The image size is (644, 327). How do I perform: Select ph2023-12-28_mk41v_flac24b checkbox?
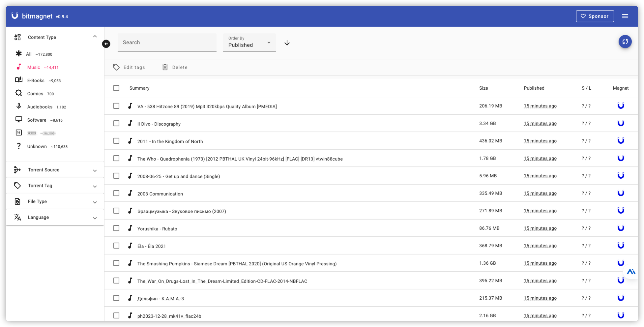click(116, 315)
